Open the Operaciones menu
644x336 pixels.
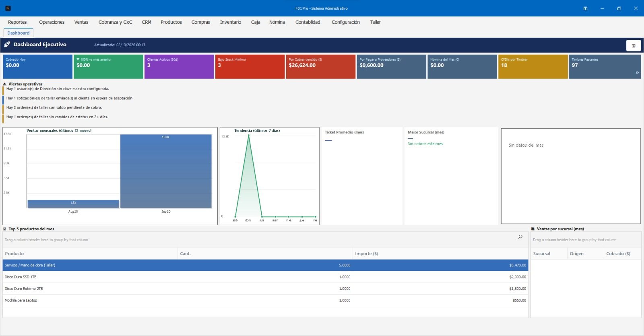(52, 22)
